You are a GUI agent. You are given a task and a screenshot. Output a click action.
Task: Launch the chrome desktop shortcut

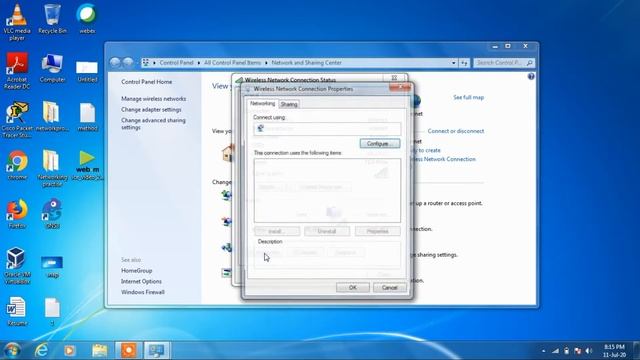pyautogui.click(x=17, y=165)
